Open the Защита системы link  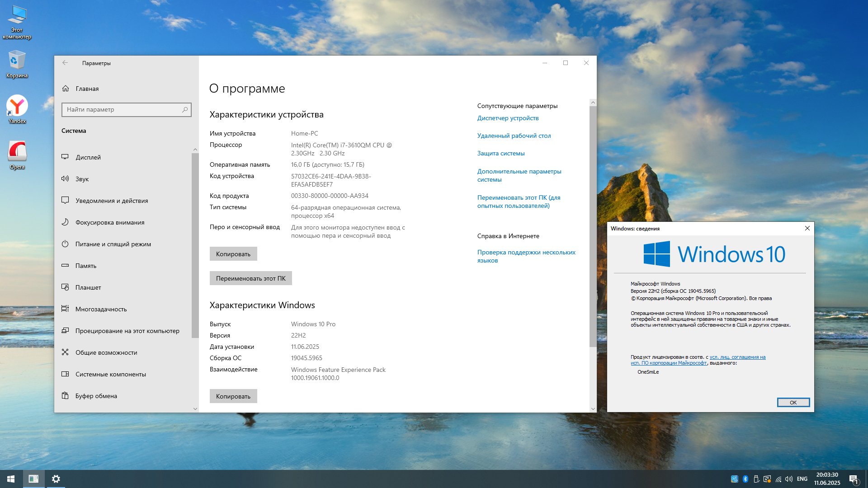(500, 153)
